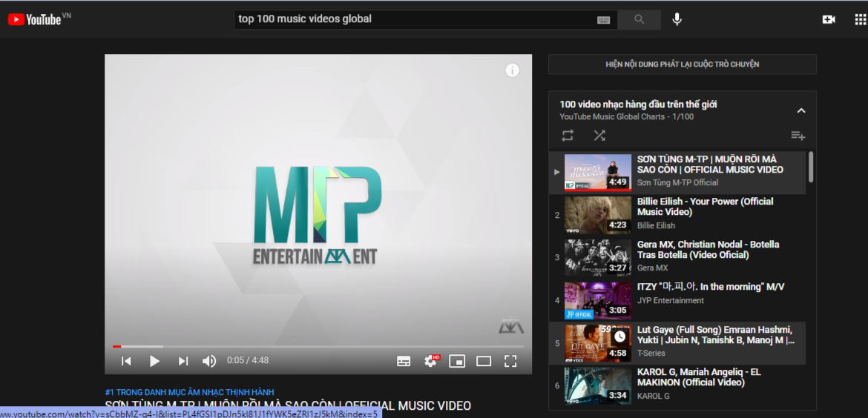Start voice search with microphone icon
868x418 pixels.
[x=677, y=19]
